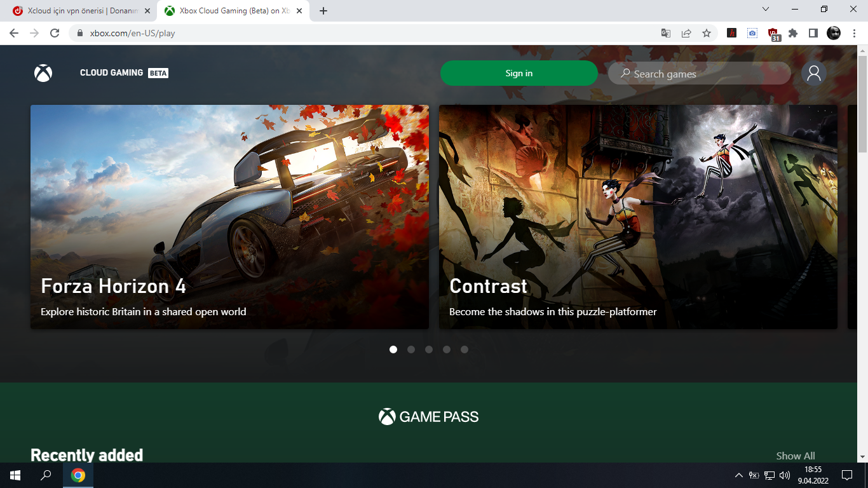Select the second carousel dot
This screenshot has width=868, height=488.
click(411, 349)
